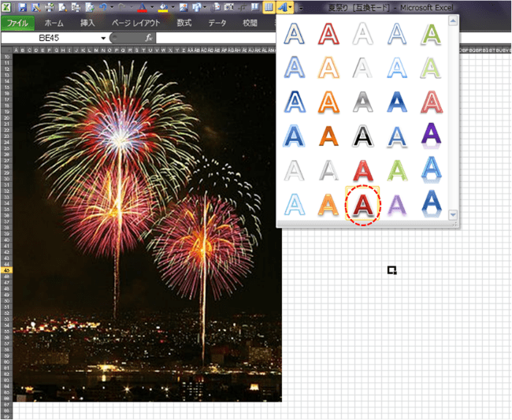Apply red font color with the underlined A
Screen dimensions: 512x420
click(142, 7)
